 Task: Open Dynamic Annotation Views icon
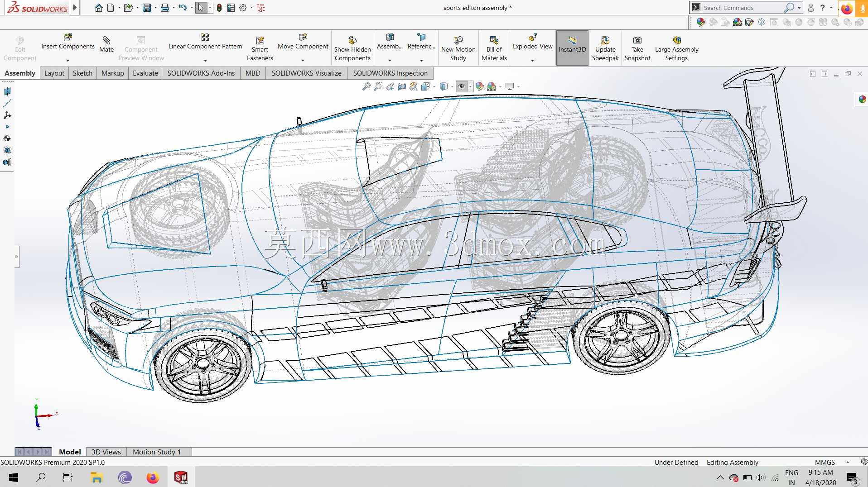pos(414,86)
